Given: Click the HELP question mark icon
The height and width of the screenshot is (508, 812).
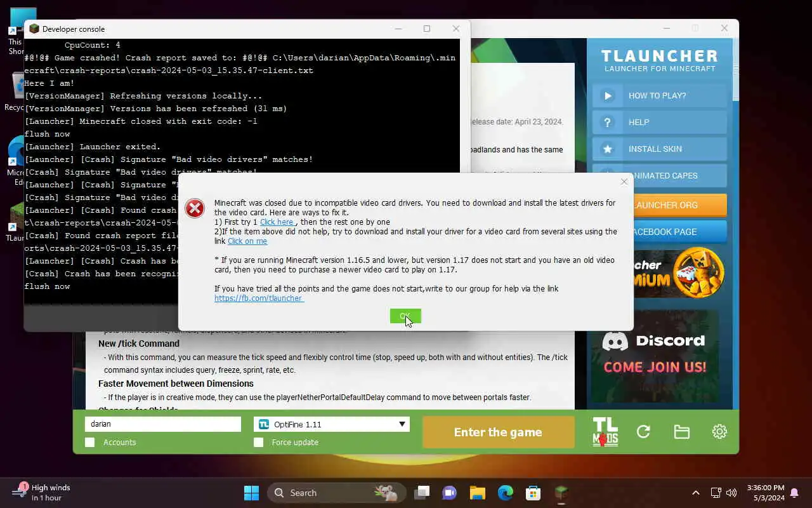Looking at the screenshot, I should [x=608, y=123].
